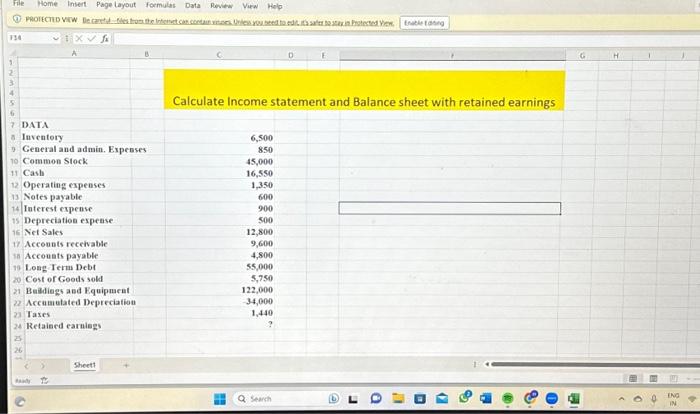Select column C header
Image resolution: width=700 pixels, height=414 pixels.
(219, 55)
